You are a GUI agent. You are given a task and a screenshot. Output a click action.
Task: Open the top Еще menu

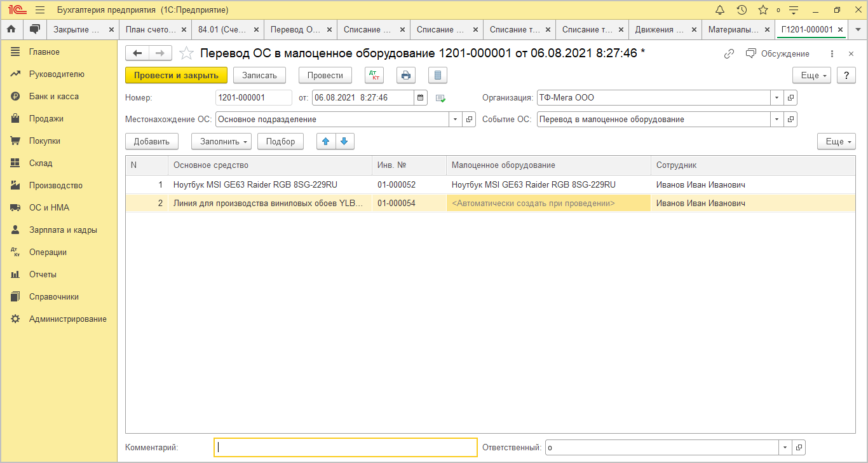(x=812, y=75)
